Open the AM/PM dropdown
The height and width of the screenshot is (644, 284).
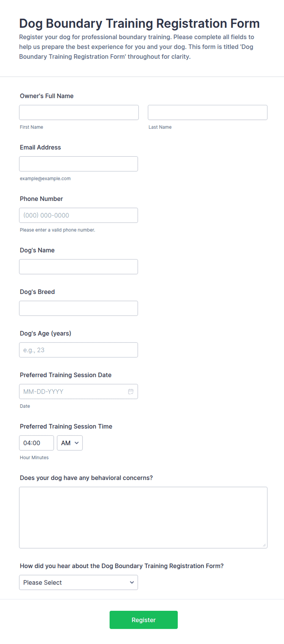click(x=70, y=443)
